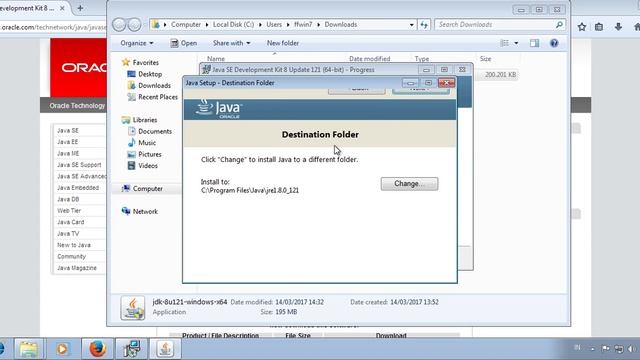Screen dimensions: 640x360
Task: Click the Firefox downloads arrow icon
Action: pos(618,27)
